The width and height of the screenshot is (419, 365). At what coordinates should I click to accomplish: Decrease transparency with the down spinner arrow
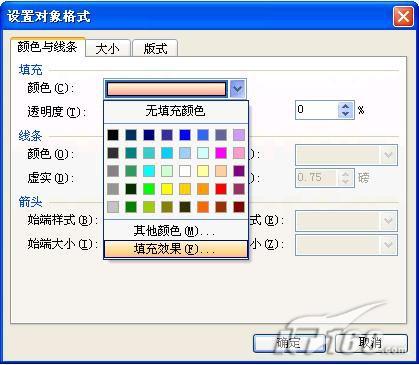pyautogui.click(x=346, y=114)
